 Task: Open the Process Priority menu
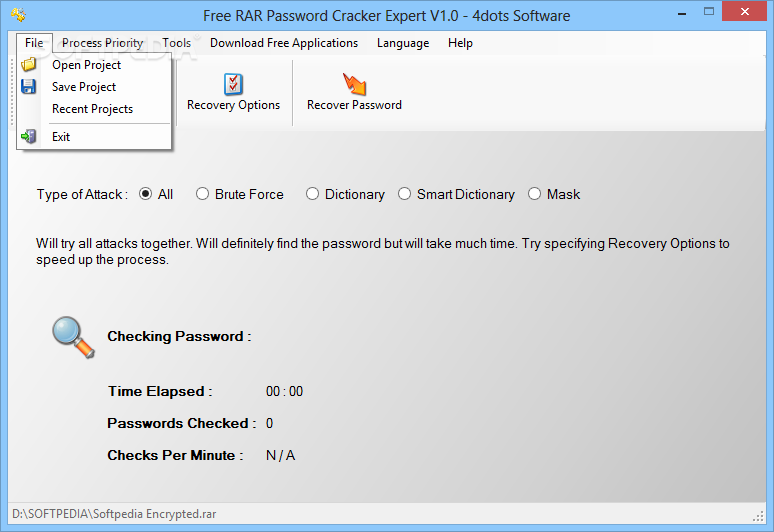103,43
